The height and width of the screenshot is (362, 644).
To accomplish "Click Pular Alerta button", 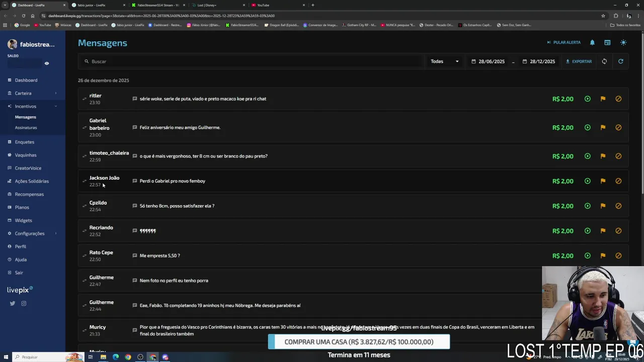I will pos(563,43).
